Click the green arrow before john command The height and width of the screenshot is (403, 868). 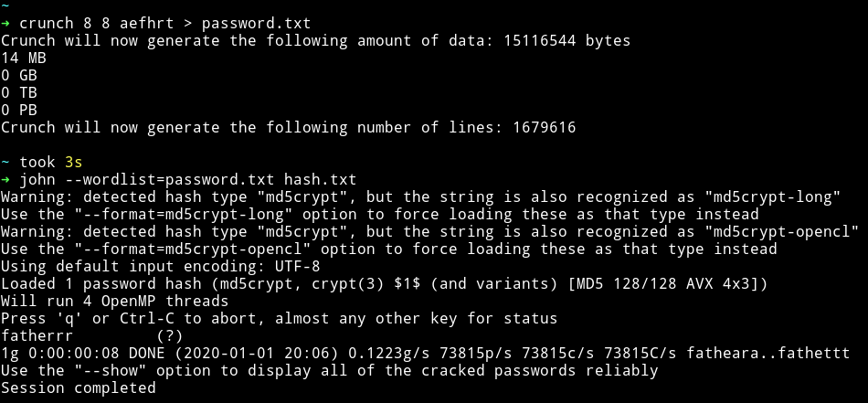5,180
